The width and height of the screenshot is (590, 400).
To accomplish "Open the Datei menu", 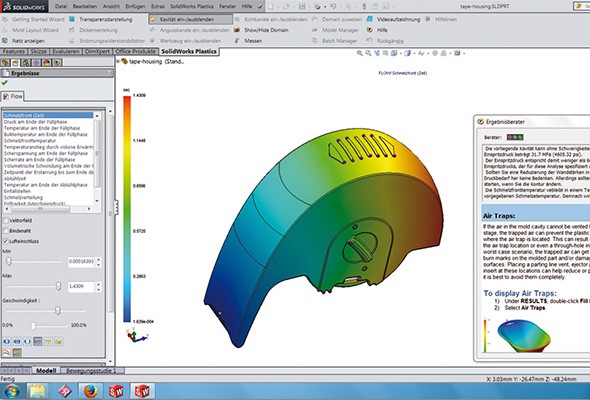I will (61, 6).
